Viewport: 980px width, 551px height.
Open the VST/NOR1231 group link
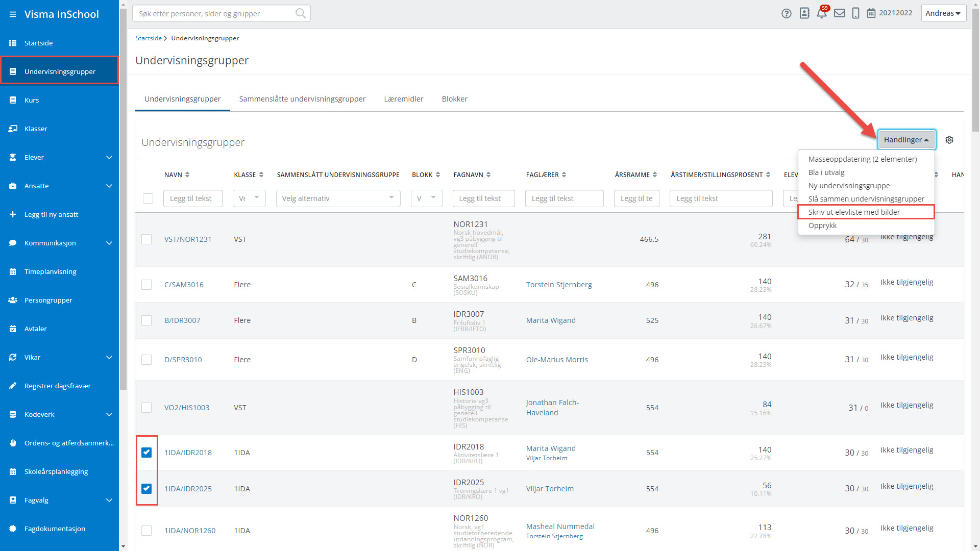click(188, 239)
